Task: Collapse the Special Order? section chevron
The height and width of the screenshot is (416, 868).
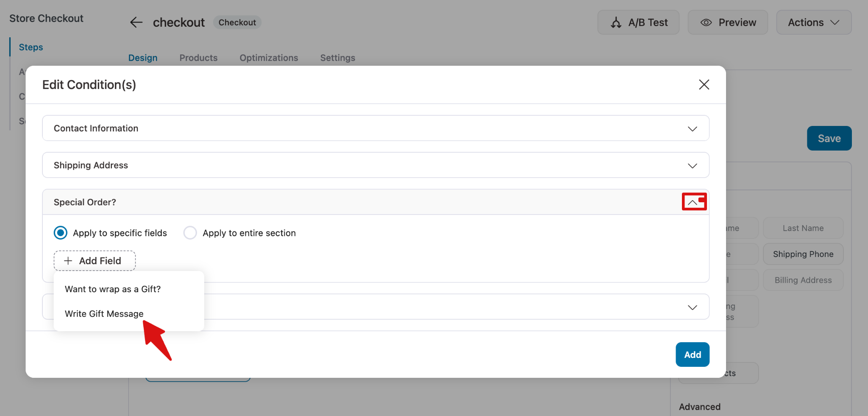Action: (693, 202)
